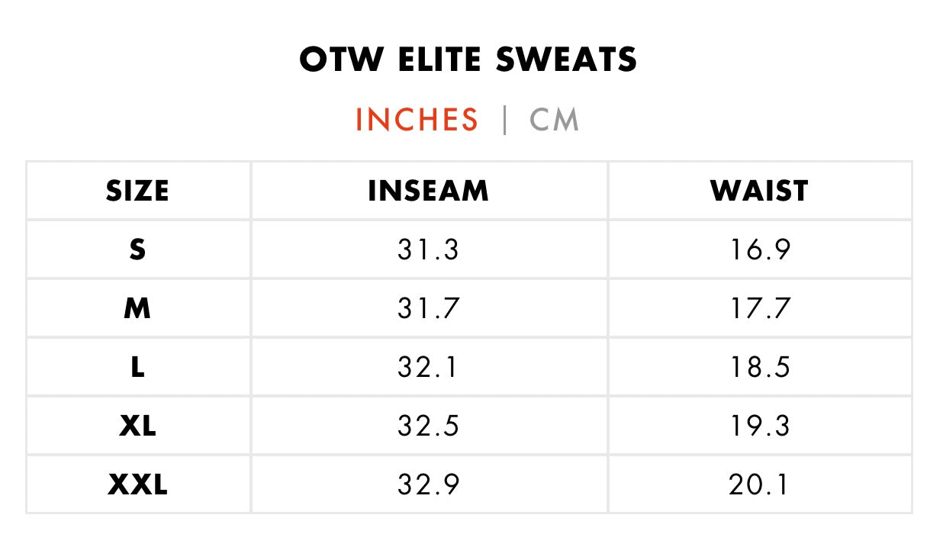Select the INCHES unit option
The height and width of the screenshot is (560, 943).
[x=417, y=121]
